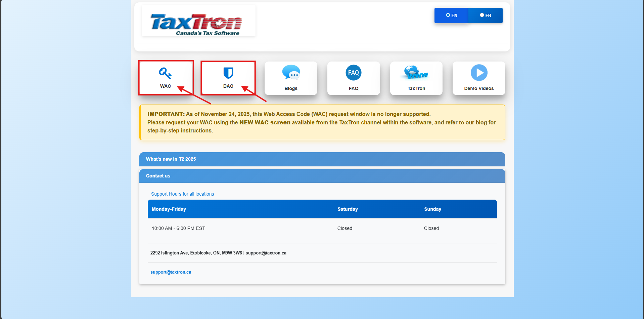This screenshot has width=644, height=319.
Task: Play the Demo Videos icon
Action: tap(479, 73)
